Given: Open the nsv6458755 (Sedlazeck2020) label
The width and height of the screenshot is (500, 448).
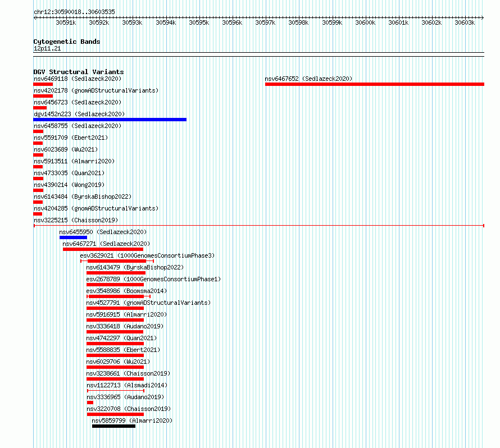Looking at the screenshot, I should (78, 126).
